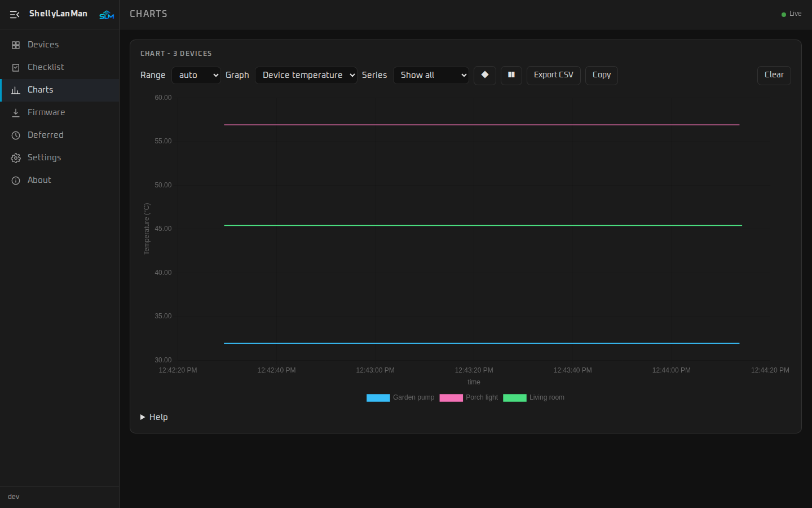
Task: Select the Charts sidebar item
Action: click(60, 90)
